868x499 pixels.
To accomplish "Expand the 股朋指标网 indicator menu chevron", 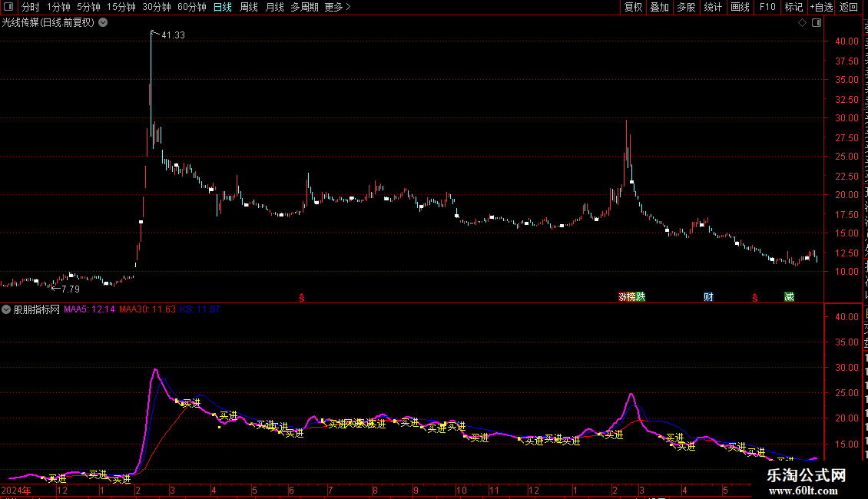I will pyautogui.click(x=6, y=310).
